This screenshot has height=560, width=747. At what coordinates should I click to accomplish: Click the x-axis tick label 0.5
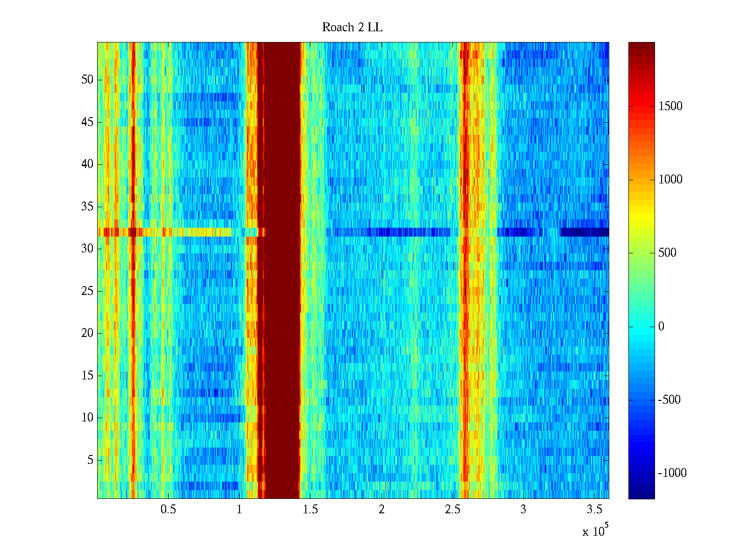point(168,510)
